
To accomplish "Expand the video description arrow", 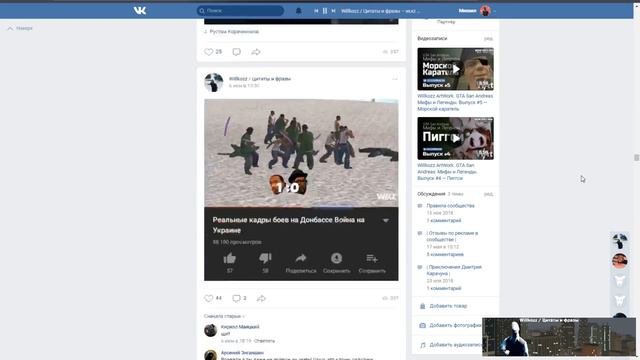I will [385, 220].
